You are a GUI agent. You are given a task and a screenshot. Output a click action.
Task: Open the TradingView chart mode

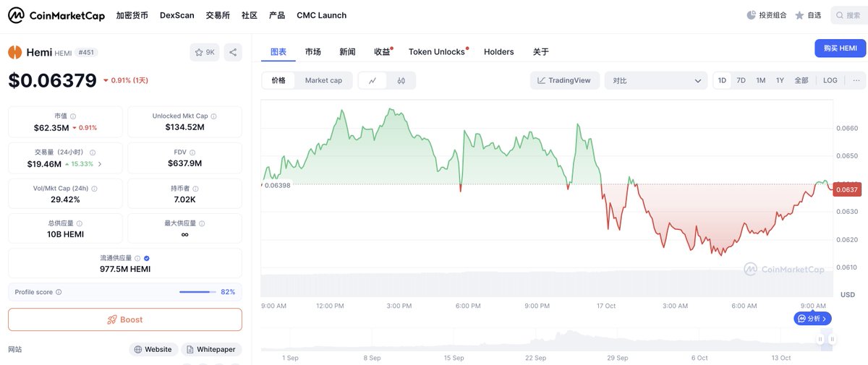pos(564,80)
